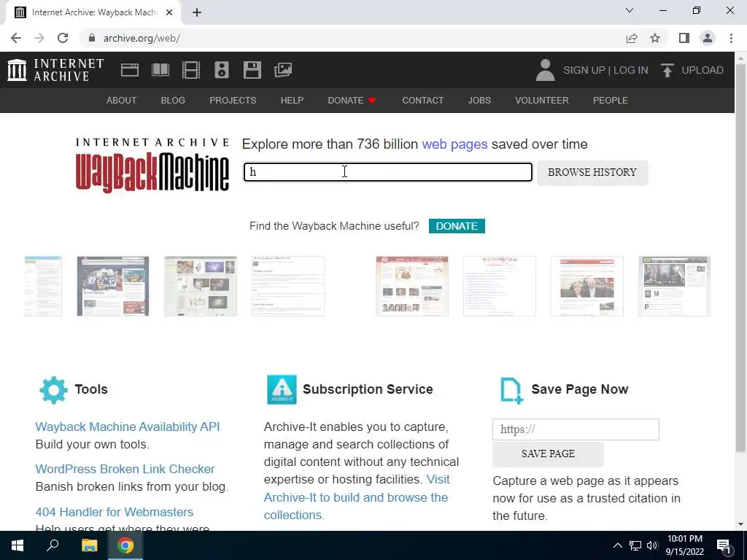Screen dimensions: 747x560
Task: Click the Save Page Now https:// field
Action: pos(576,429)
